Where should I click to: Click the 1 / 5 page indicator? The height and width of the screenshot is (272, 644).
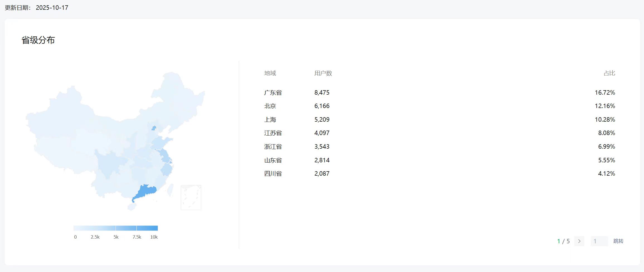(x=563, y=241)
